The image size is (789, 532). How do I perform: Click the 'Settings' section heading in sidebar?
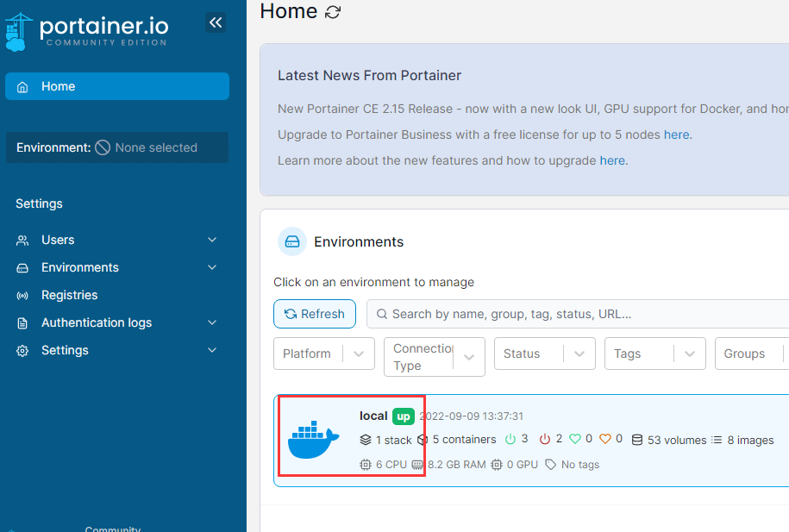[40, 203]
